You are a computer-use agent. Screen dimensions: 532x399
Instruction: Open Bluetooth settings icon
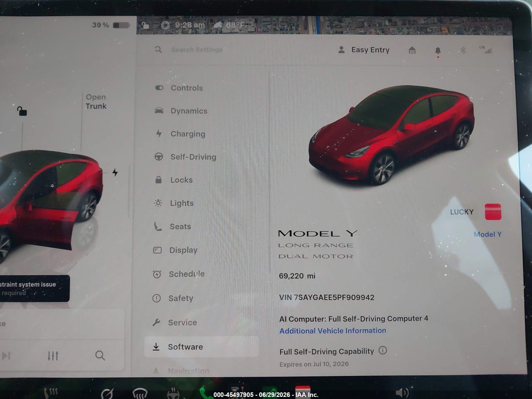tap(463, 50)
